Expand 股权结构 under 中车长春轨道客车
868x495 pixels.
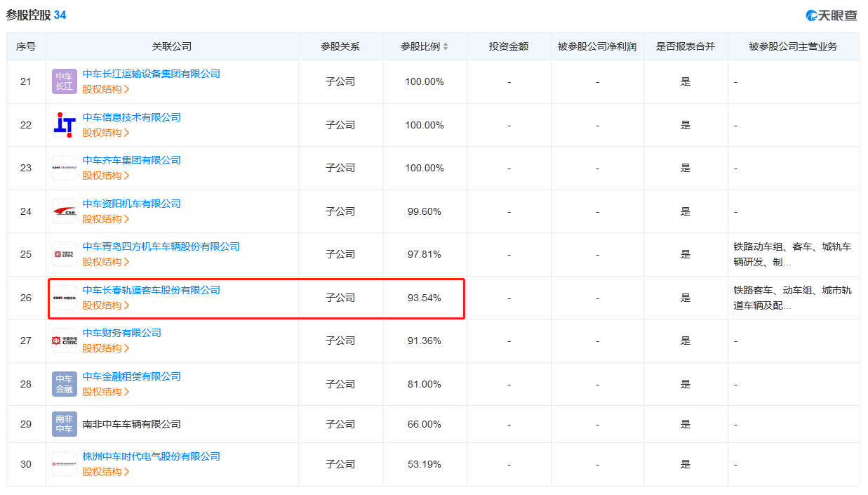[x=106, y=305]
